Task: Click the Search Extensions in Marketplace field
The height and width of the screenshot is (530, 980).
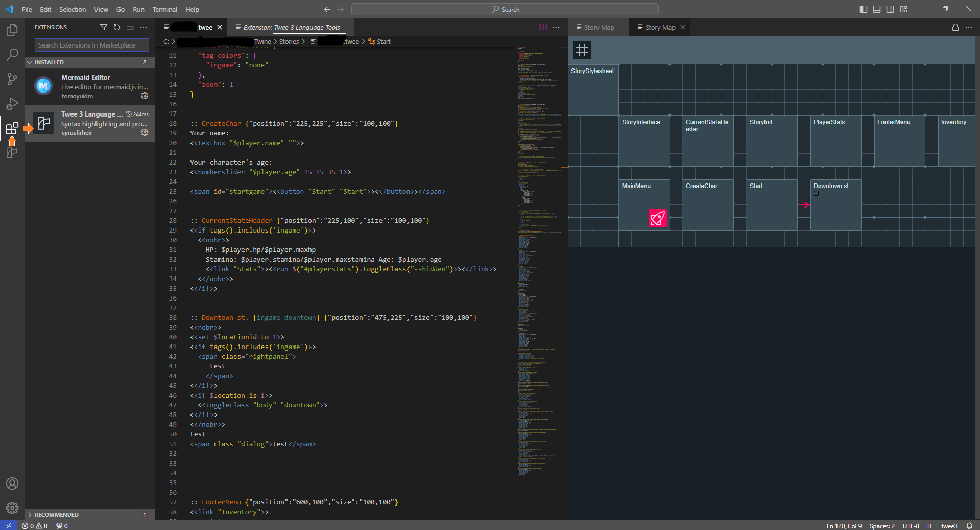Action: point(92,45)
